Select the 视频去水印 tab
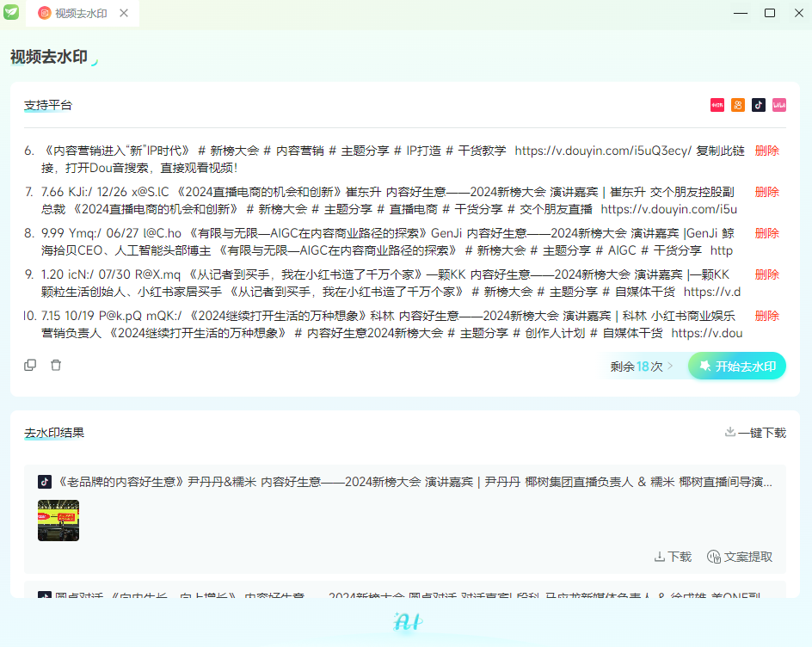The height and width of the screenshot is (647, 812). click(x=81, y=14)
